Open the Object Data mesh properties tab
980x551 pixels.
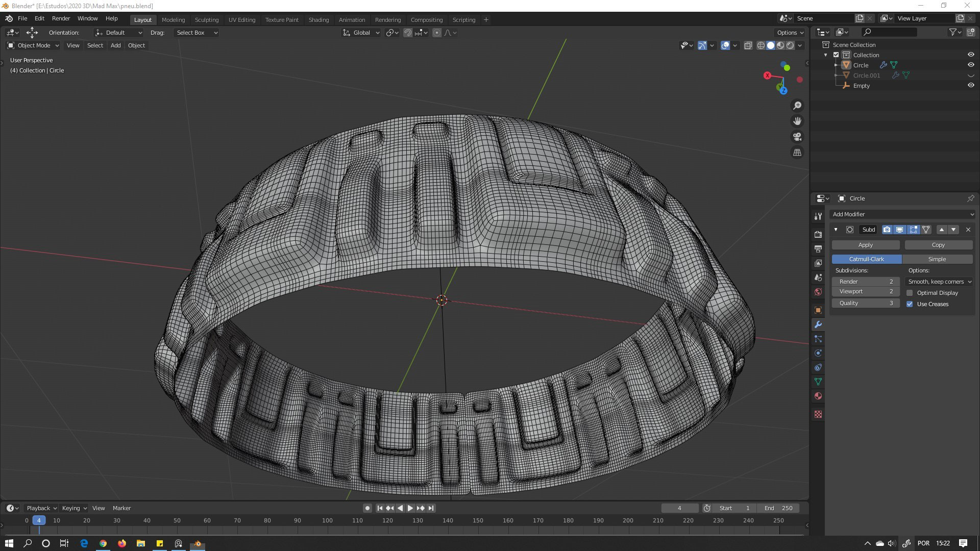[818, 382]
